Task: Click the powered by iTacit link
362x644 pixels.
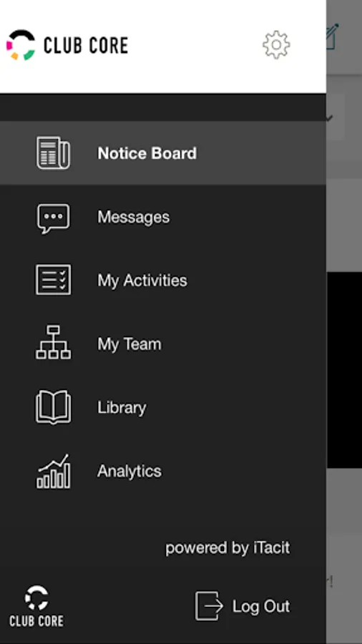Action: 228,548
